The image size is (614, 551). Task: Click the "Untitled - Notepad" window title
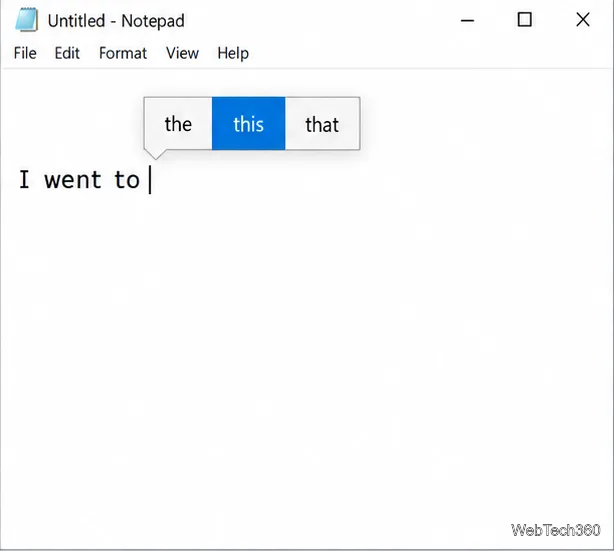point(116,21)
